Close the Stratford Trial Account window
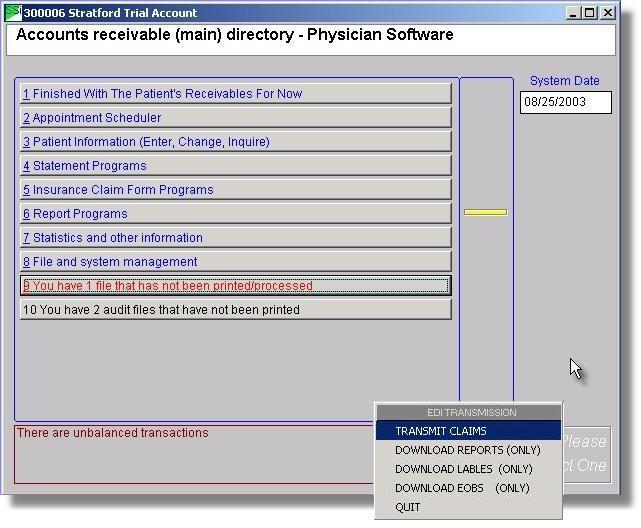The height and width of the screenshot is (528, 641). click(x=608, y=13)
